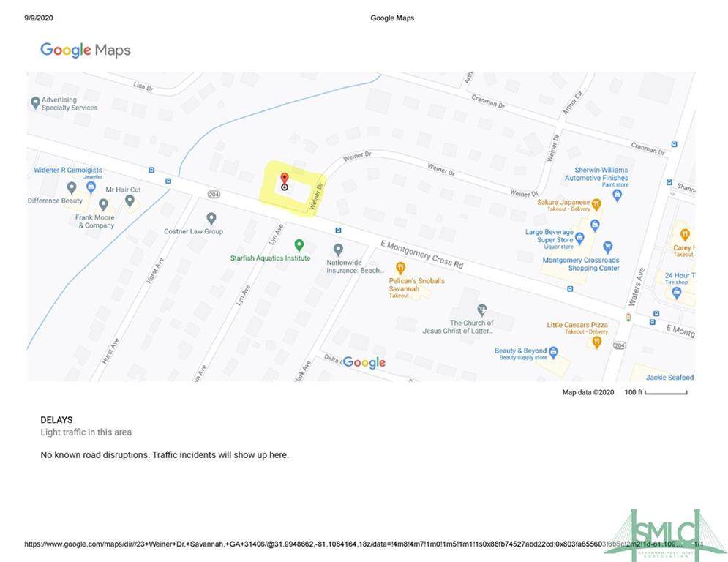Click the 'Lisa Dr' street label
The width and height of the screenshot is (728, 562).
[143, 86]
